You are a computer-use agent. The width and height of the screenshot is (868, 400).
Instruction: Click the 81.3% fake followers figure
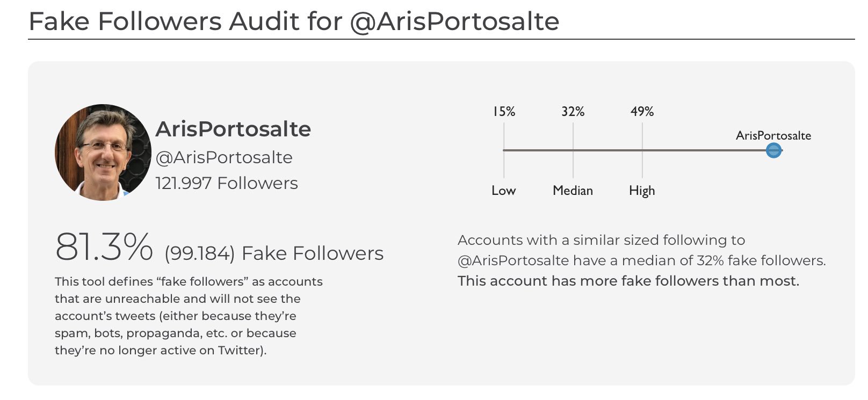click(104, 248)
